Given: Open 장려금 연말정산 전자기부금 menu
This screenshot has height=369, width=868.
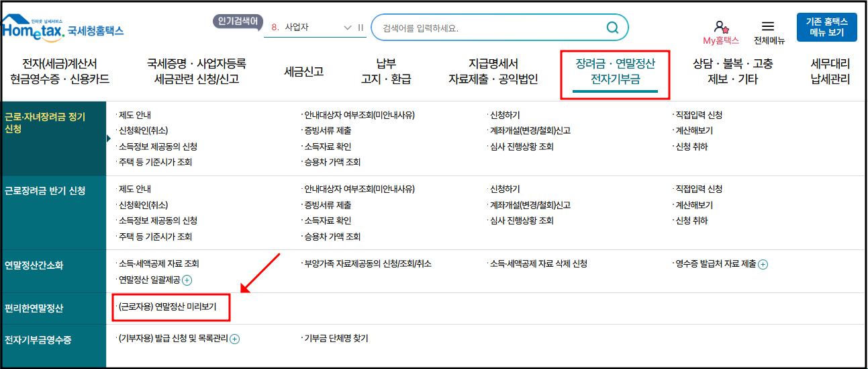Looking at the screenshot, I should pos(615,71).
